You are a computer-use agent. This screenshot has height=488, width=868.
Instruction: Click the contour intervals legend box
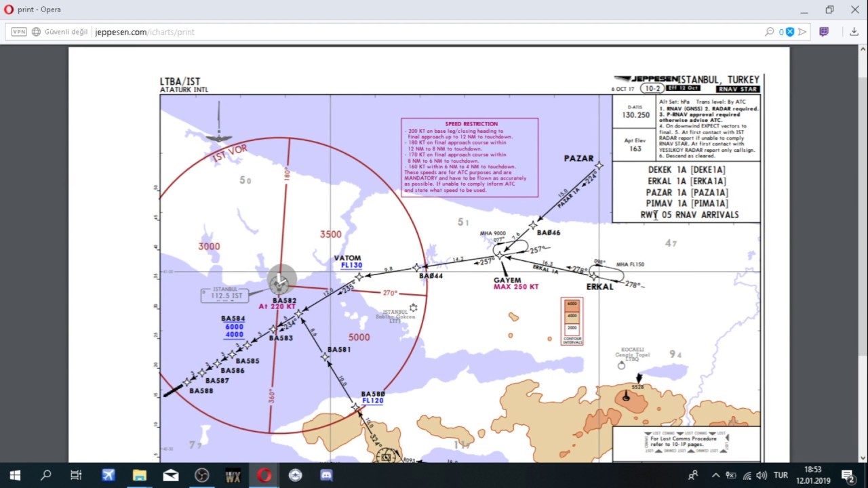(x=572, y=321)
